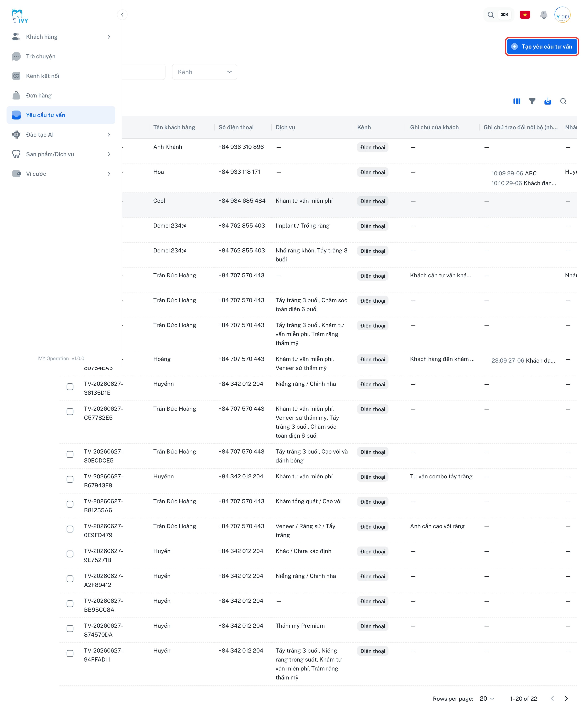The image size is (587, 728).
Task: Toggle checkbox for TV-20260627-B81255A6
Action: (x=70, y=504)
